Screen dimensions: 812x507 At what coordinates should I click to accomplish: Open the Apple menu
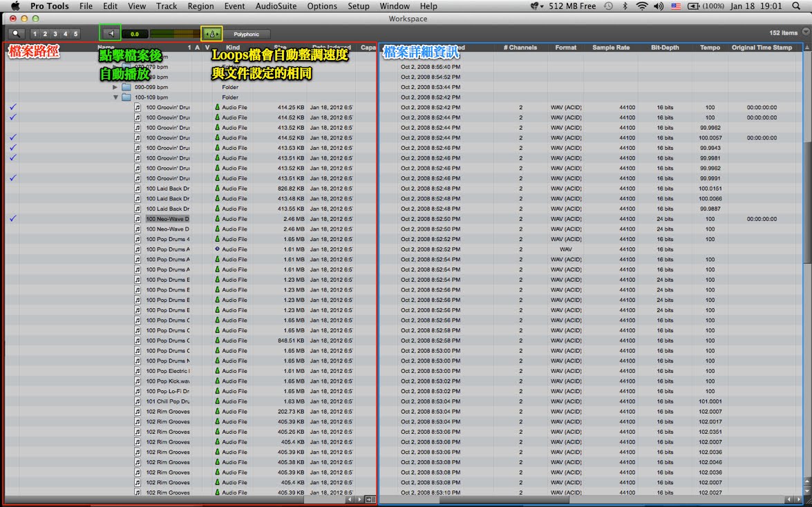[x=15, y=6]
